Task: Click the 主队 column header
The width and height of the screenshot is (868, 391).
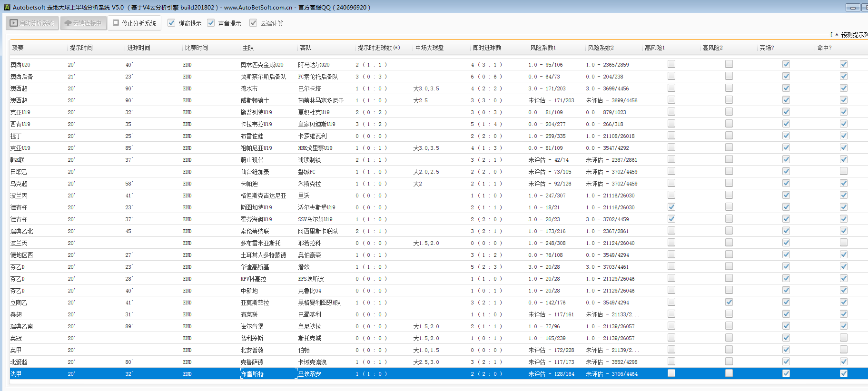Action: coord(248,48)
